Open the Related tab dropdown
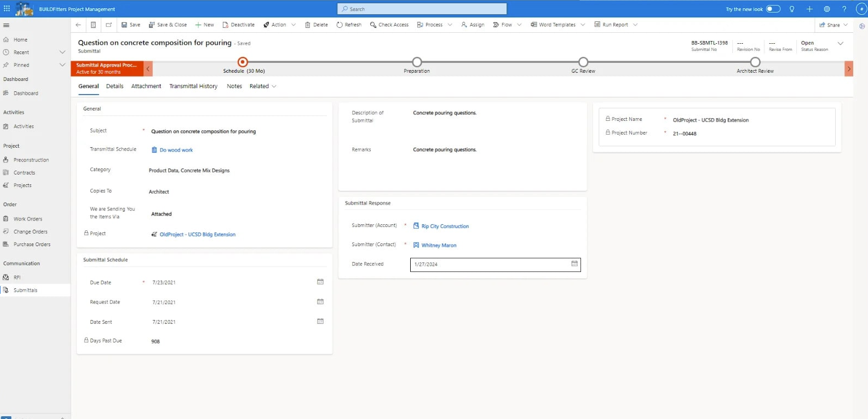 (263, 86)
